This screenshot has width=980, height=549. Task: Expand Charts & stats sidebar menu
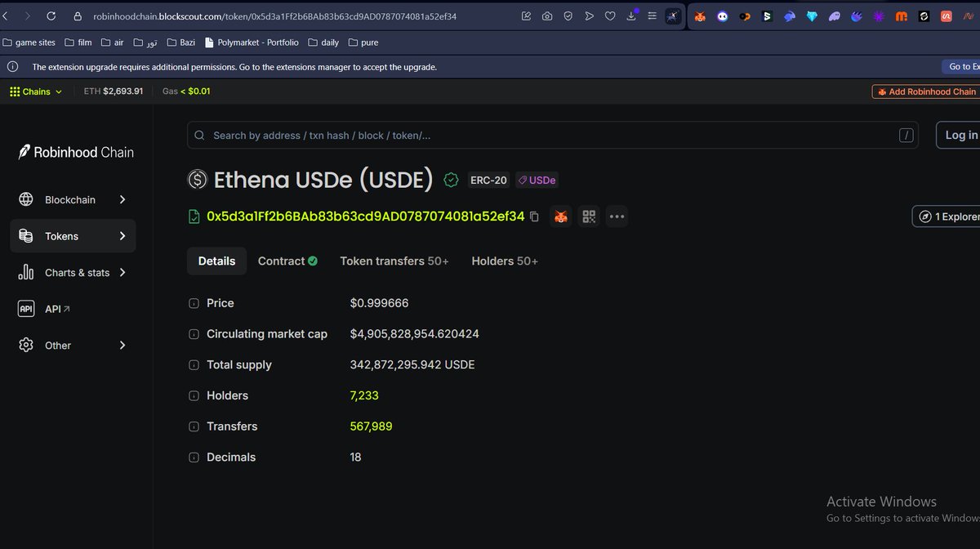(73, 273)
